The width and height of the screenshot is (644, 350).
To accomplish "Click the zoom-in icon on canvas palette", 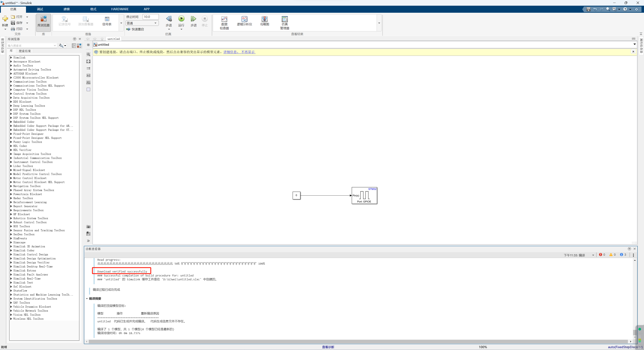I will pos(88,54).
